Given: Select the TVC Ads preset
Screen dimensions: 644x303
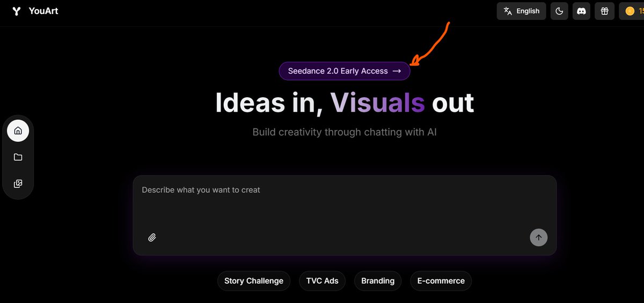Looking at the screenshot, I should click(323, 281).
